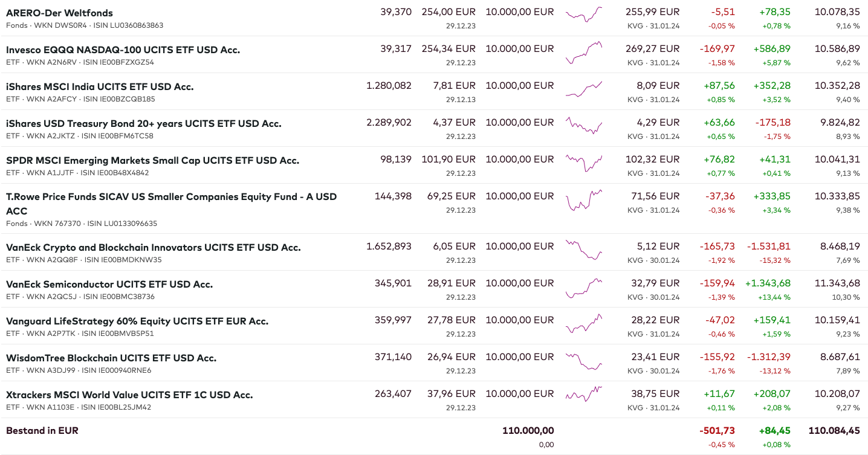The height and width of the screenshot is (455, 868).
Task: Open the Invesco EQQQ NASDAQ-100 price sparkline
Action: (x=584, y=52)
